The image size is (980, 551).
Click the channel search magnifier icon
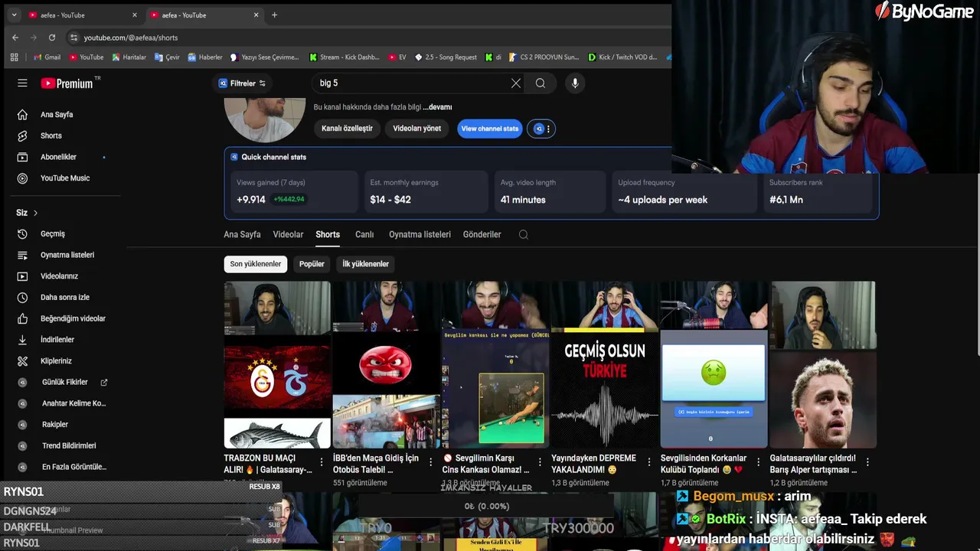524,235
